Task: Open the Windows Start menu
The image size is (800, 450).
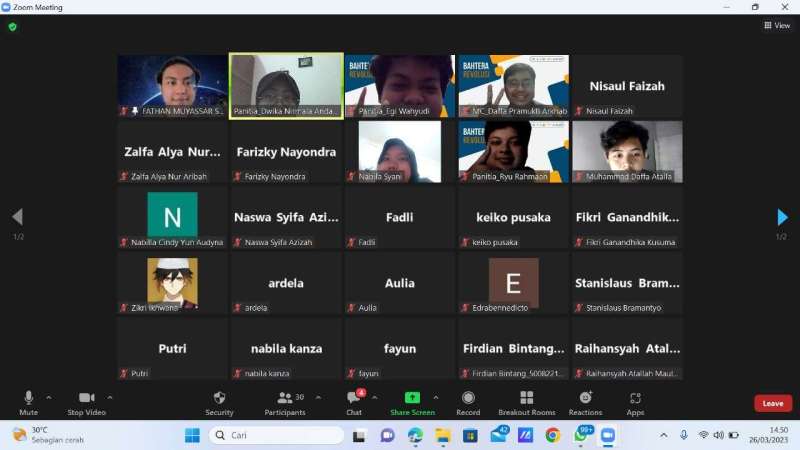Action: pyautogui.click(x=192, y=435)
